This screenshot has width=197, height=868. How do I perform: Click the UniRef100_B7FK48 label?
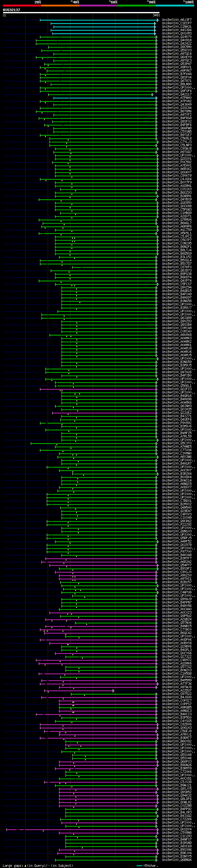(177, 74)
